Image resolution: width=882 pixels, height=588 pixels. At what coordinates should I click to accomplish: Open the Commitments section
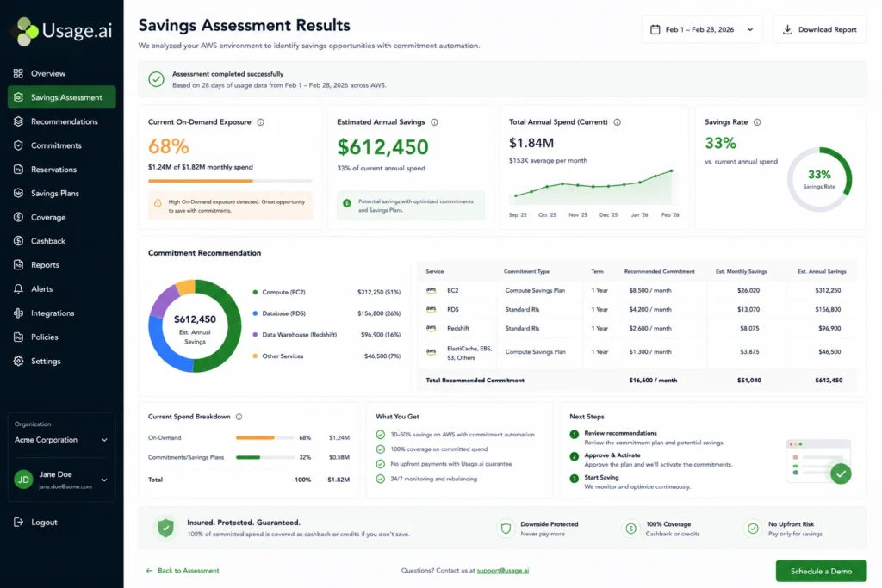[62, 145]
